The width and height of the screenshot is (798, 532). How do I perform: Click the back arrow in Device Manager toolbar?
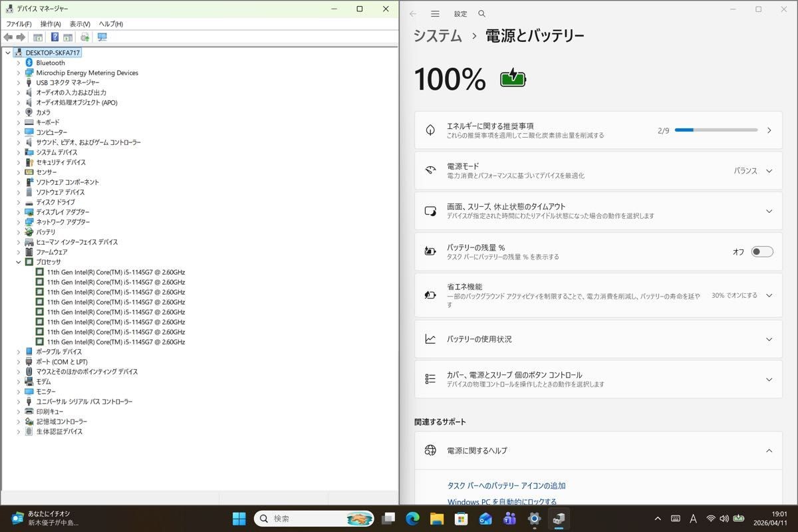pyautogui.click(x=8, y=37)
